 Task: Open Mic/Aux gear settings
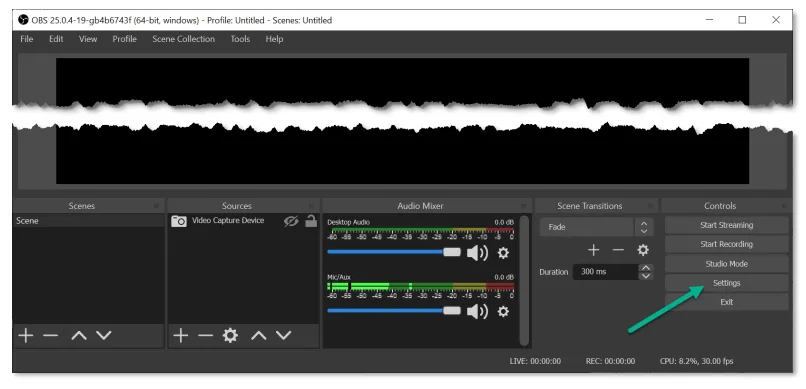point(503,311)
